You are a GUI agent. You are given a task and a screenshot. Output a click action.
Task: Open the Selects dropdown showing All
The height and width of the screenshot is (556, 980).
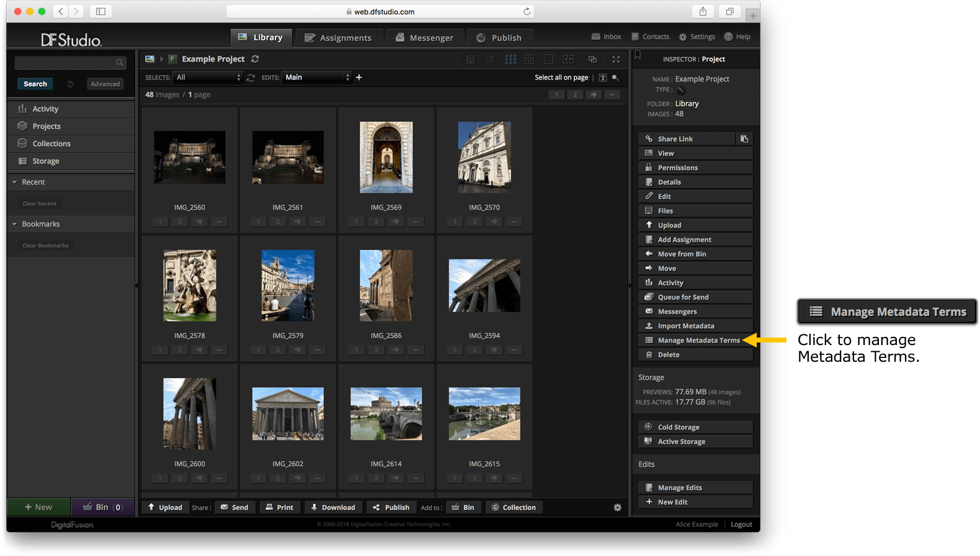point(208,78)
